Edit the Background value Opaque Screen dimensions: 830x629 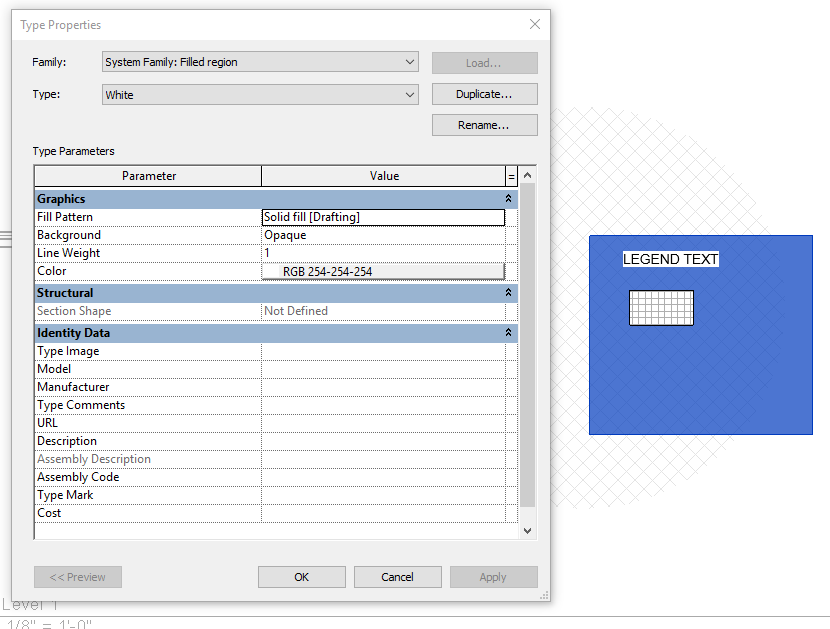(x=383, y=234)
